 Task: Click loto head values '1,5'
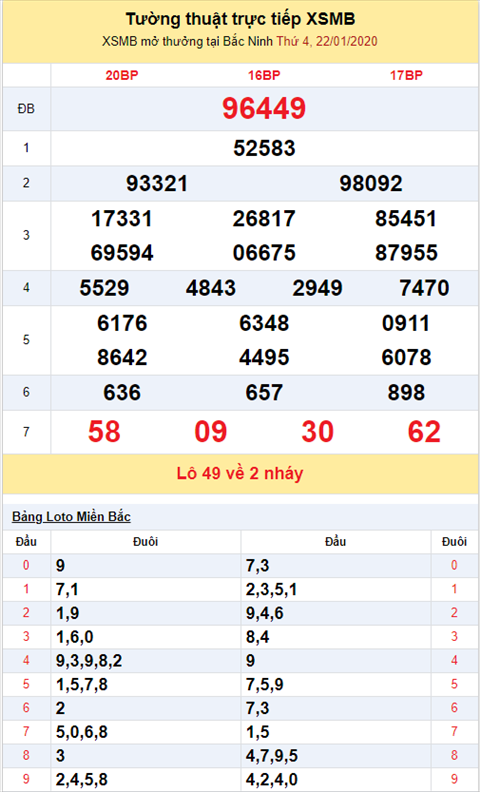[x=257, y=732]
